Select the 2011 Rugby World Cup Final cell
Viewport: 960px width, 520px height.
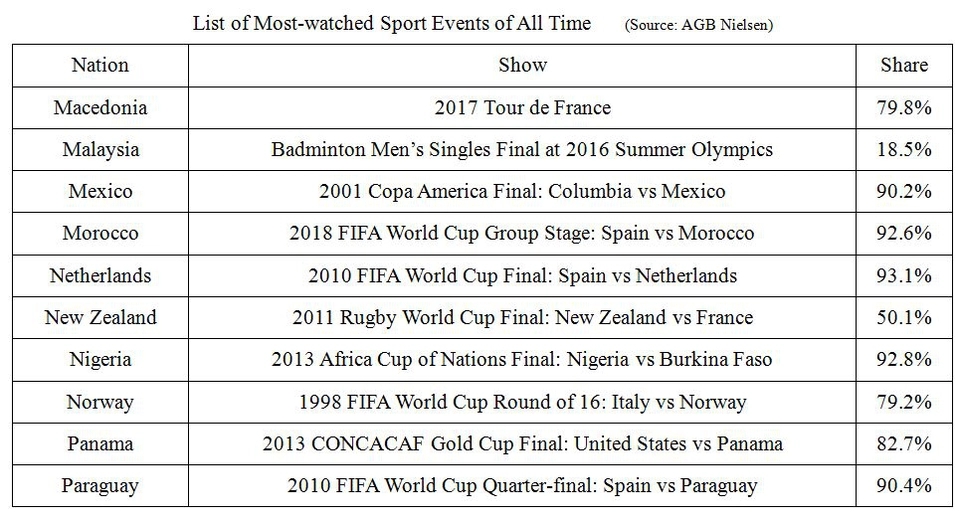pyautogui.click(x=522, y=318)
